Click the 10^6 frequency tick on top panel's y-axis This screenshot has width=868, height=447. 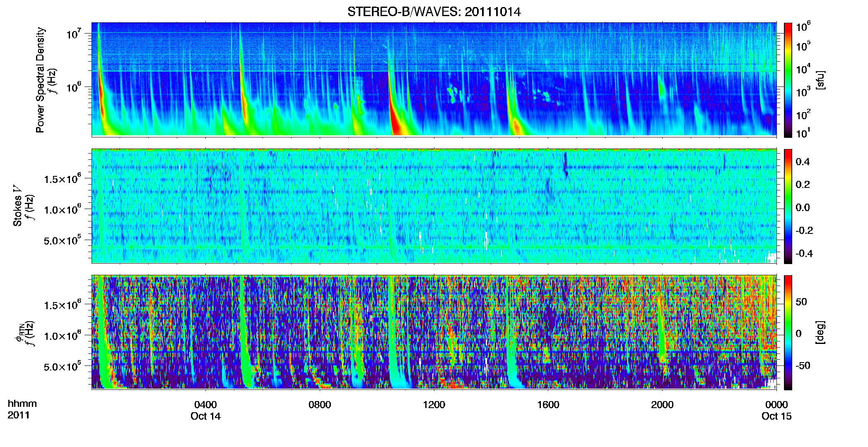point(74,87)
